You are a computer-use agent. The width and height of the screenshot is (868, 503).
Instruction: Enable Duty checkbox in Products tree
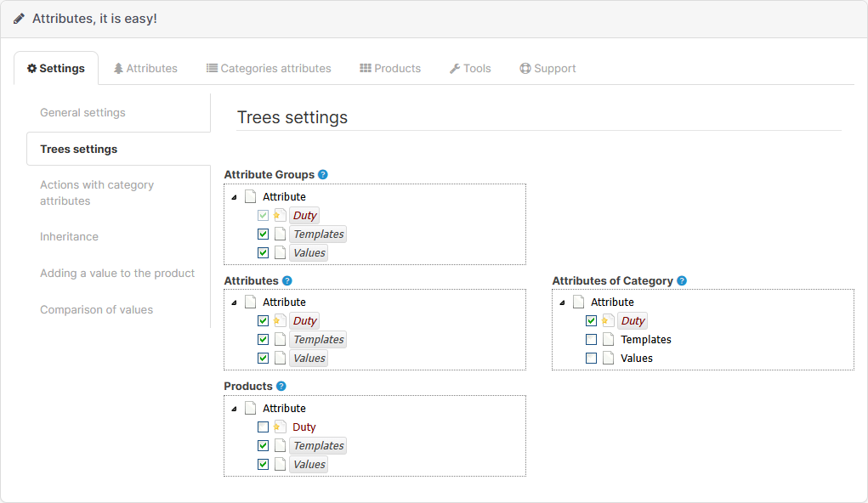pyautogui.click(x=263, y=427)
